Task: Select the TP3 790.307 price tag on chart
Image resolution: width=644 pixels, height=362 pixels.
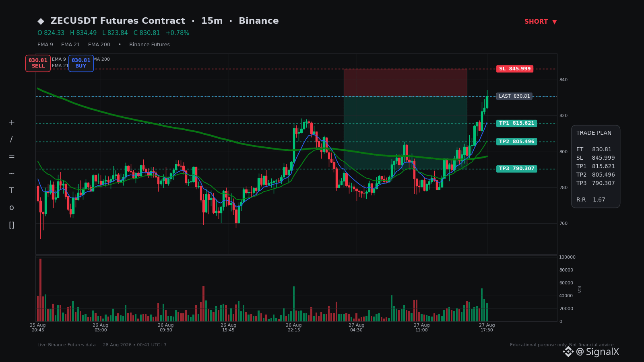Action: [516, 169]
